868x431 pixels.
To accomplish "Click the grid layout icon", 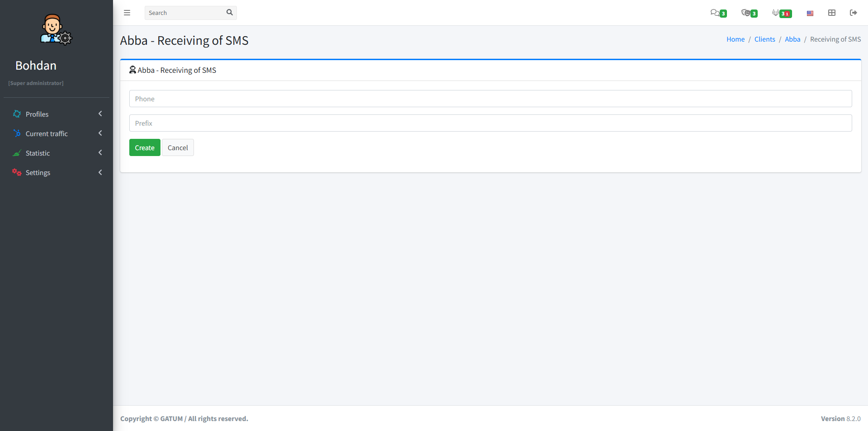I will [832, 13].
